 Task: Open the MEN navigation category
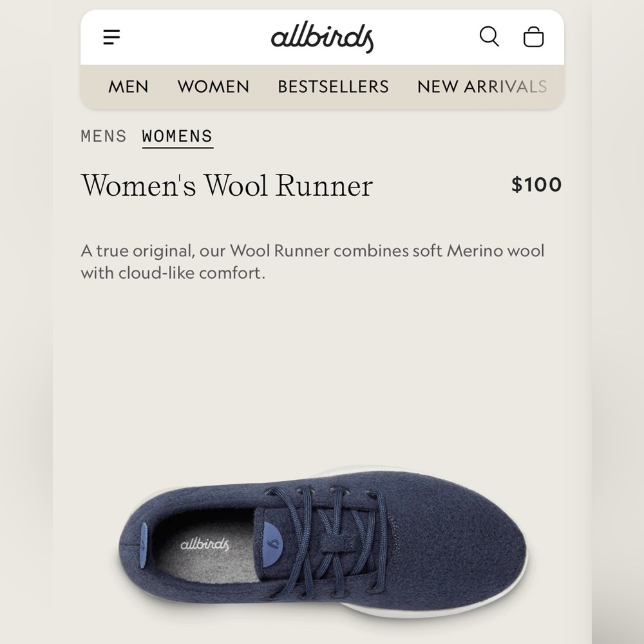tap(128, 86)
